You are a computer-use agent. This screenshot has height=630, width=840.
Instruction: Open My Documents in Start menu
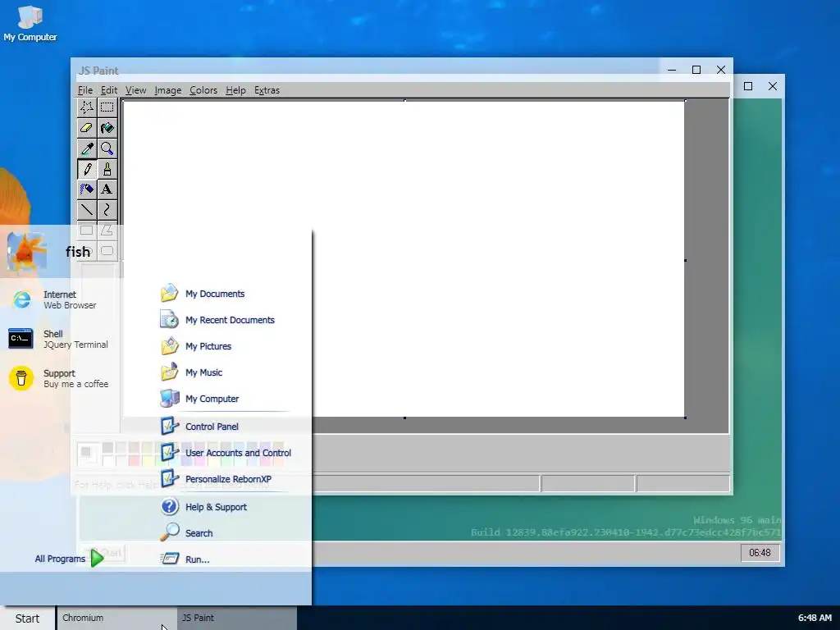tap(217, 294)
